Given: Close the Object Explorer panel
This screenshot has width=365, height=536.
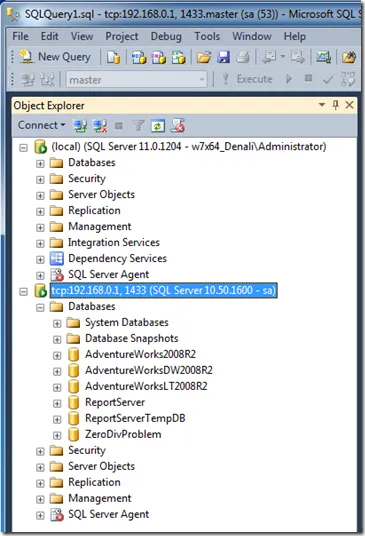Looking at the screenshot, I should point(349,105).
